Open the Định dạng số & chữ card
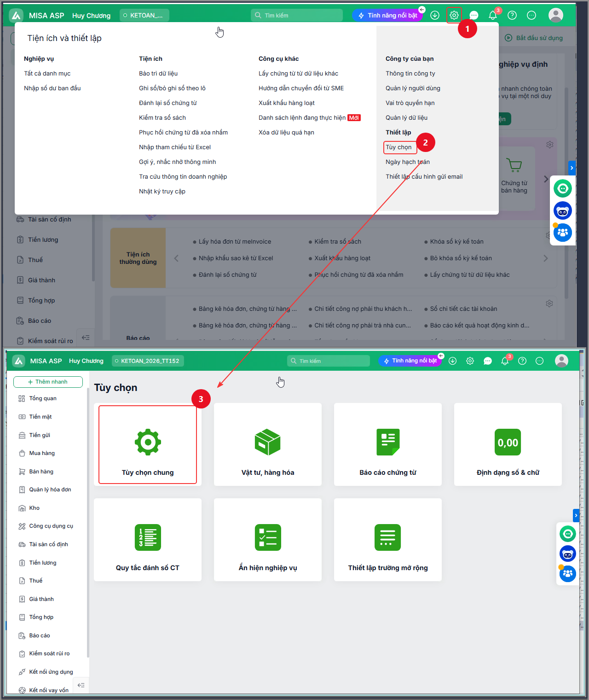The image size is (589, 700). [x=508, y=444]
